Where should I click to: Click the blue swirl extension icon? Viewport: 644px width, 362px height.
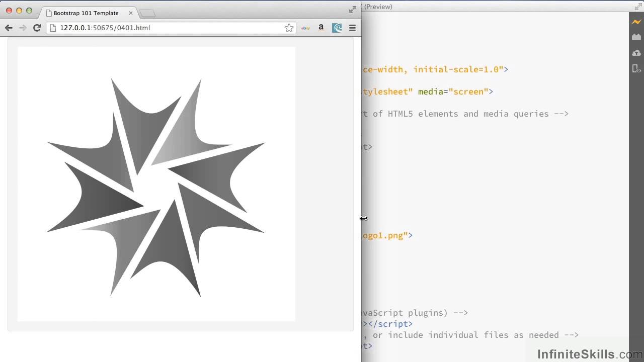(337, 28)
